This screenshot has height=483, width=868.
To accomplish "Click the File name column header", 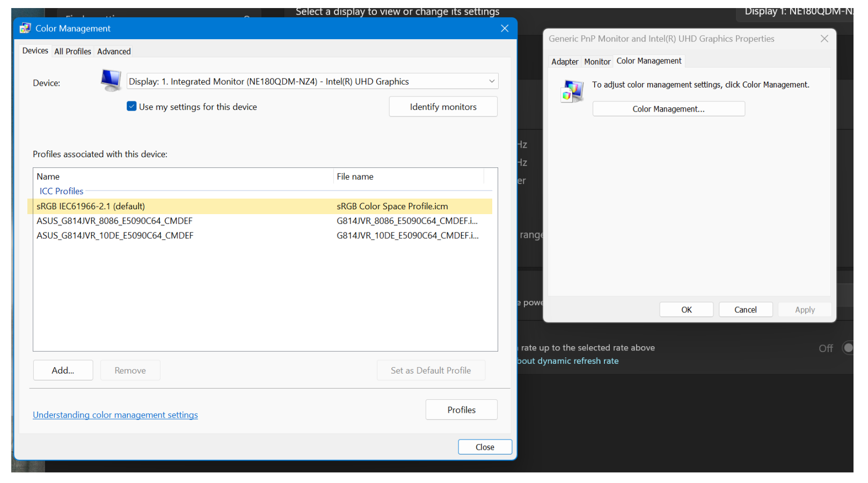I will [x=409, y=177].
